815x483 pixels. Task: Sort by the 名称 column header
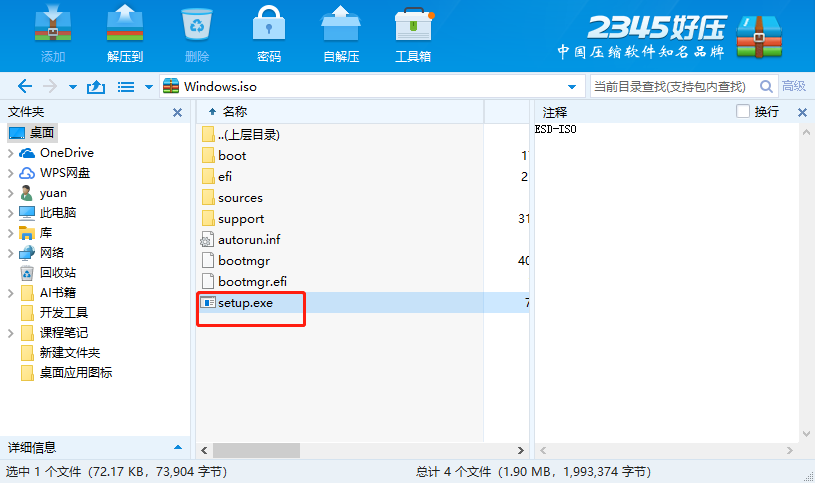(x=234, y=111)
